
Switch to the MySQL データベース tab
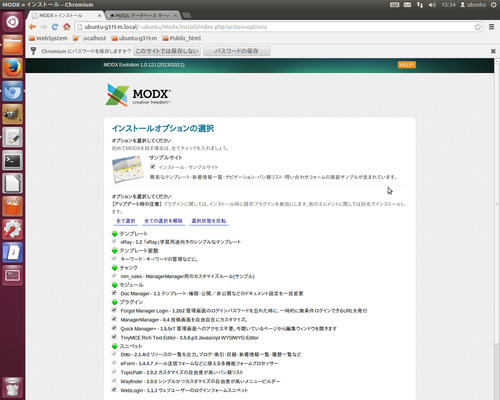point(143,16)
